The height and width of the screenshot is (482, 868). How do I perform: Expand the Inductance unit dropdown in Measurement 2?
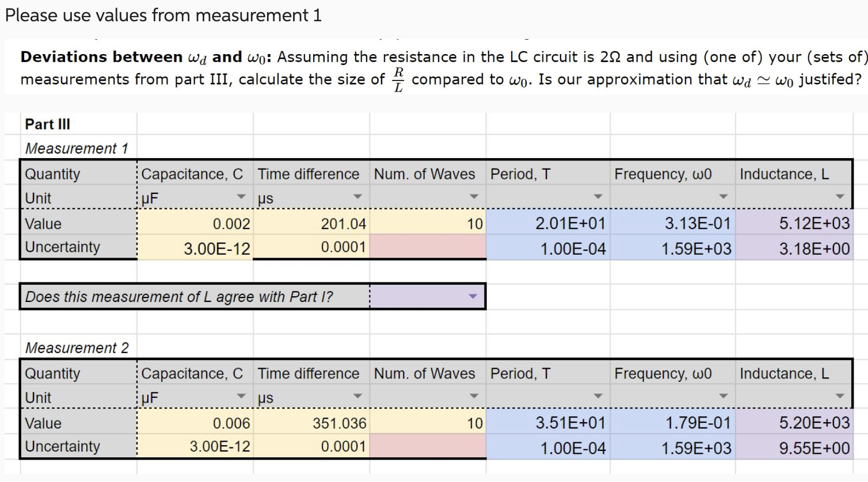click(x=839, y=396)
